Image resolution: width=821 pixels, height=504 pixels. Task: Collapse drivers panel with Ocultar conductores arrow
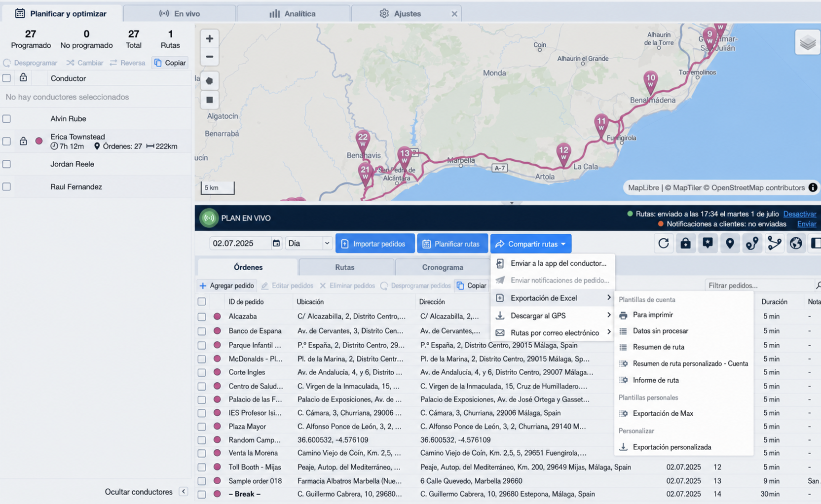click(183, 492)
